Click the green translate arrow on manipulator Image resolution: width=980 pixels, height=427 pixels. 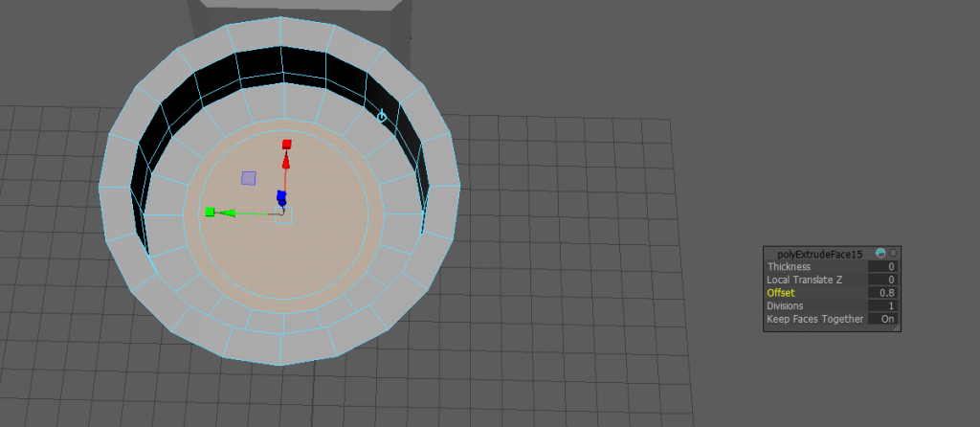click(228, 213)
